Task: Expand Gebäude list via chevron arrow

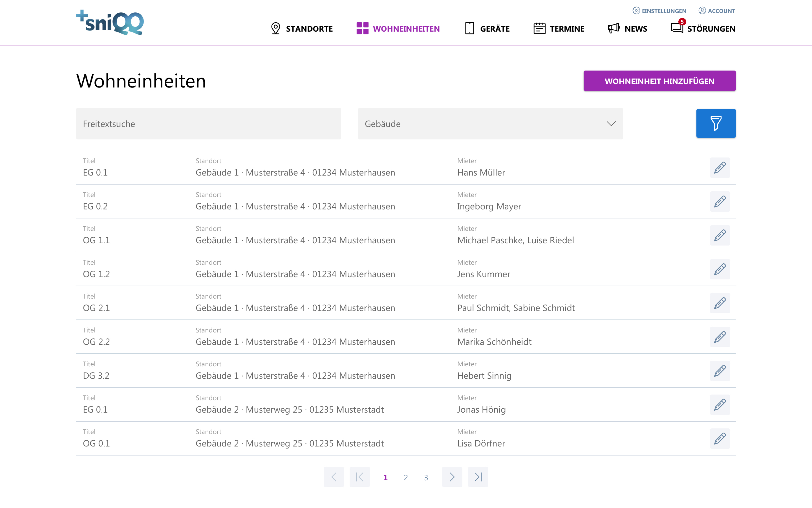Action: pyautogui.click(x=611, y=124)
